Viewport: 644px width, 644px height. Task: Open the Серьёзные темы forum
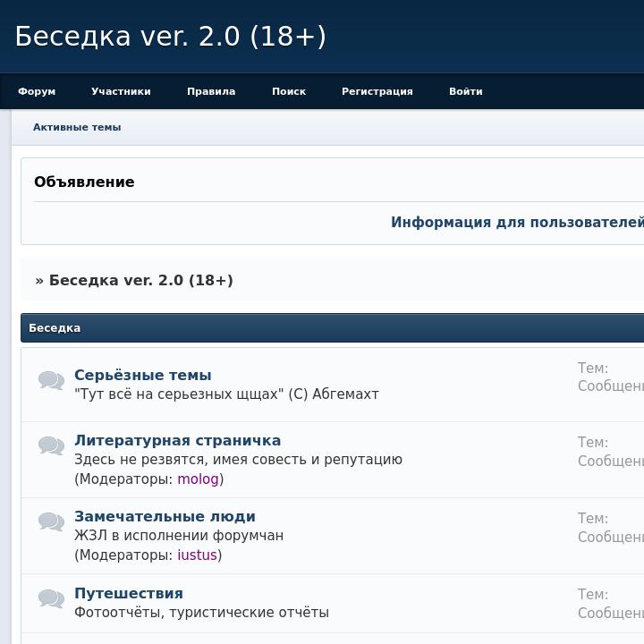pyautogui.click(x=143, y=375)
